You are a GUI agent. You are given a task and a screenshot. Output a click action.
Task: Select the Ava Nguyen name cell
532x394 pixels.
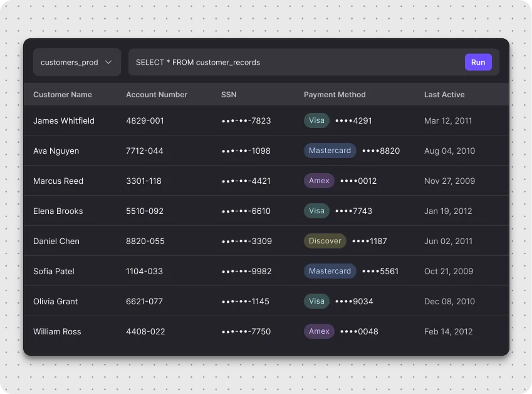(56, 151)
